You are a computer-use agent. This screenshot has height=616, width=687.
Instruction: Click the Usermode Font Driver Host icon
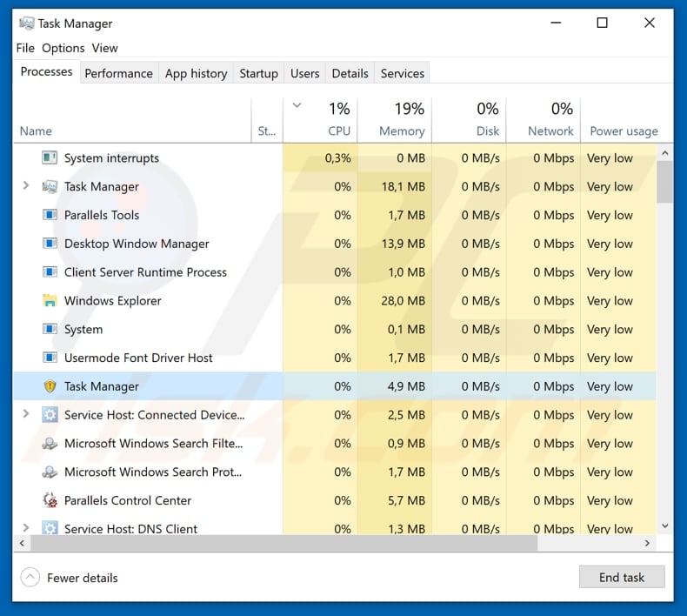tap(50, 358)
